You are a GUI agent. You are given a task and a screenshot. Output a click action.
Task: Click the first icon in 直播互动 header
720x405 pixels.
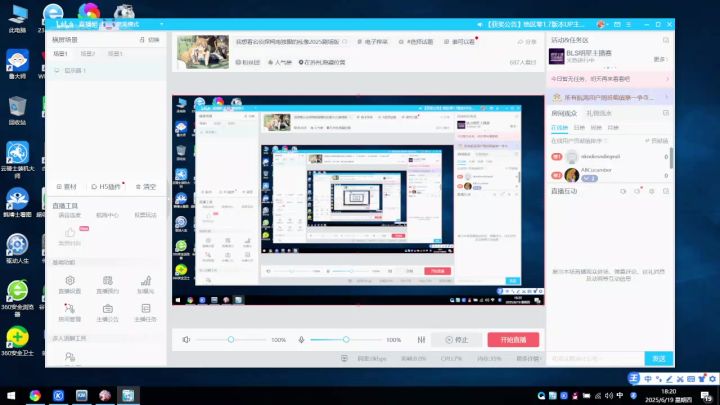[623, 191]
